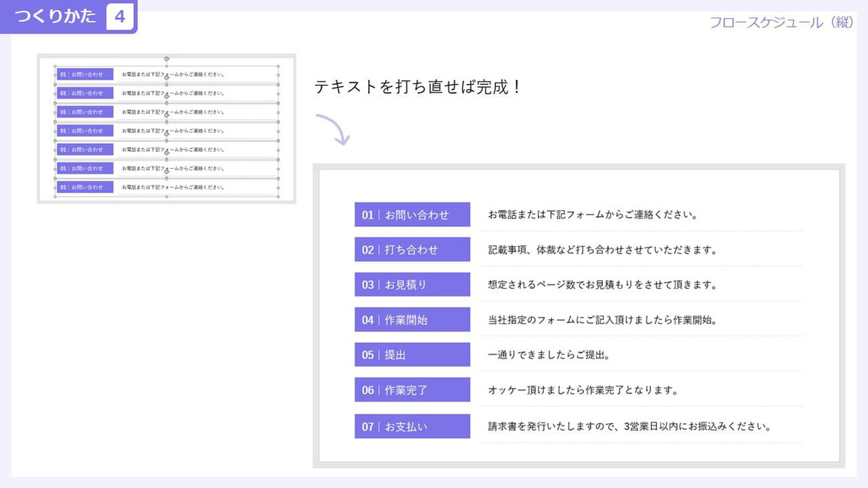
Task: Click the '07 | お支払い' purple label
Action: point(413,427)
